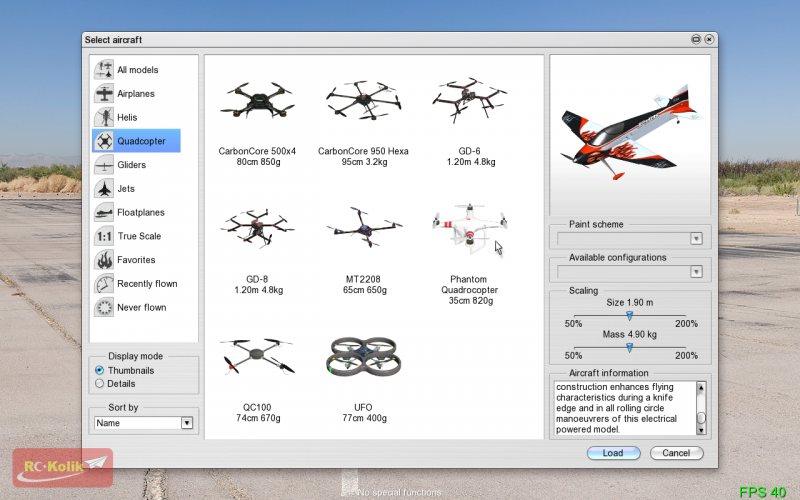Select the All models category icon
This screenshot has width=800, height=500.
[x=104, y=69]
